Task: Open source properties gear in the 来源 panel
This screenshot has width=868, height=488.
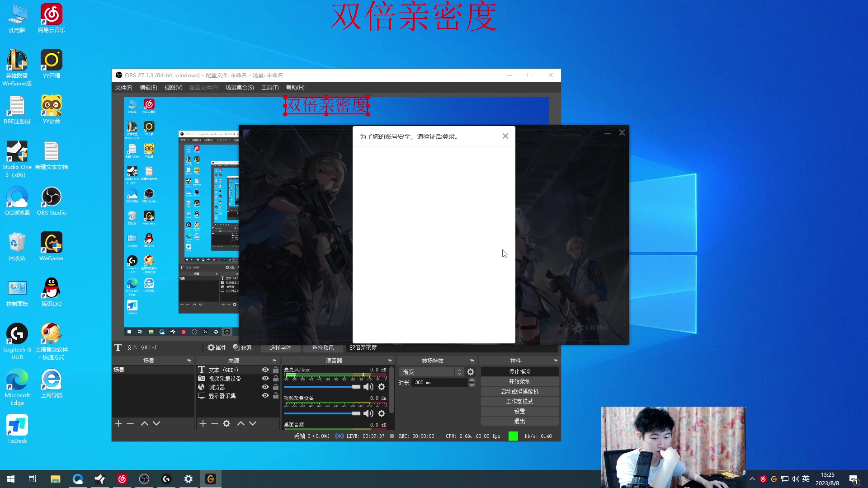Action: 226,423
